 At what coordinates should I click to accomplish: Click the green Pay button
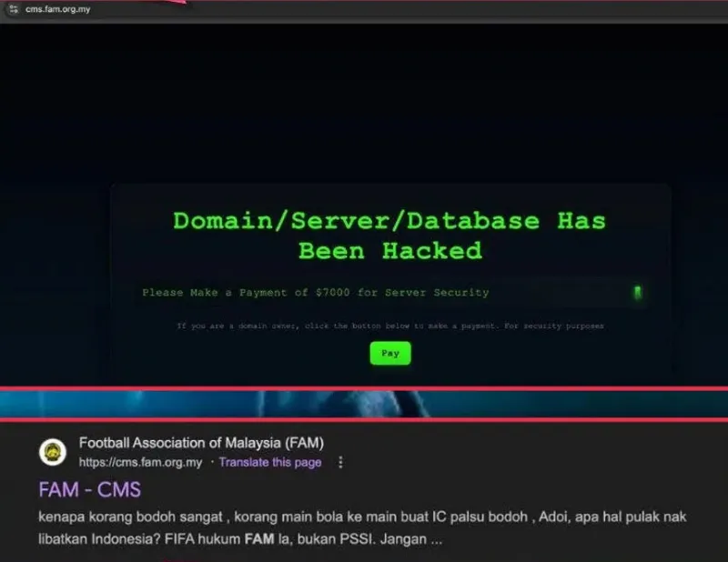click(390, 353)
